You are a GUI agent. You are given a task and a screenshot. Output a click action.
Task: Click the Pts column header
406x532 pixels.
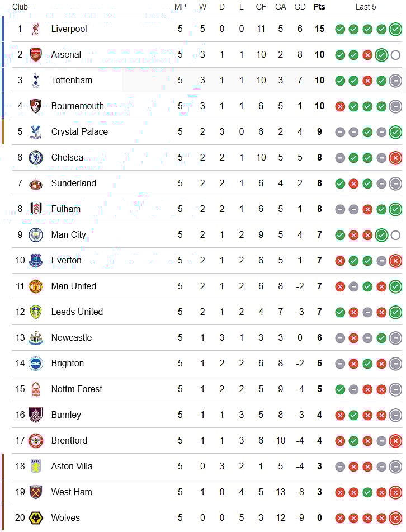point(319,7)
